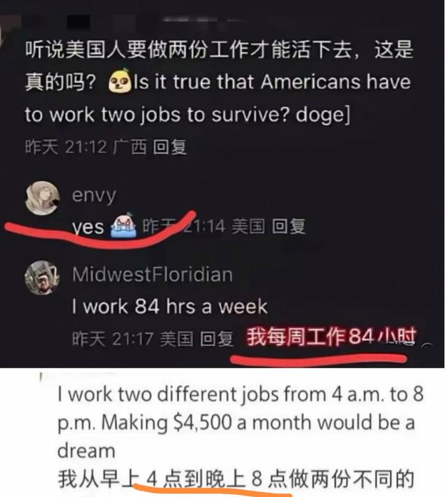Open envy's profile avatar

coord(43,198)
